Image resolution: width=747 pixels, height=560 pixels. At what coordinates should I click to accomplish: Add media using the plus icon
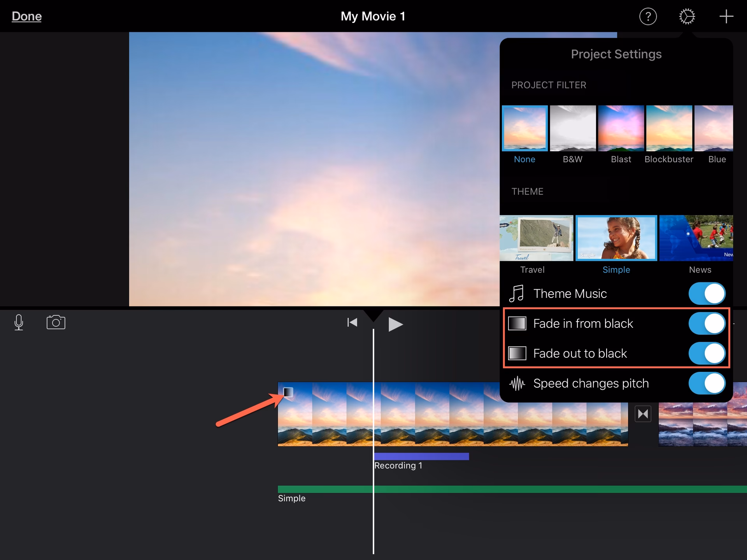click(726, 16)
